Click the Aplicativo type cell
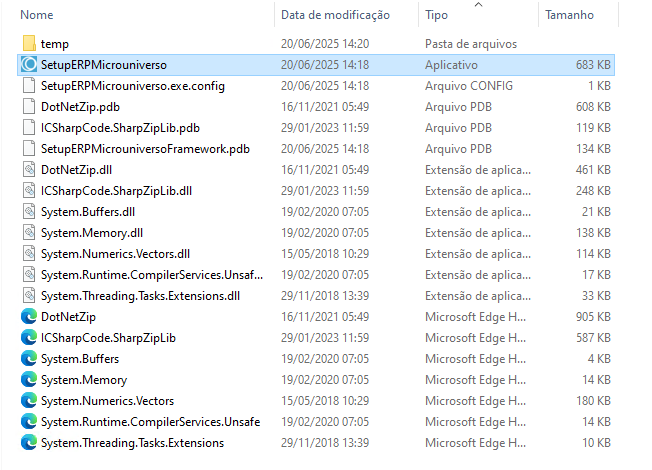This screenshot has height=470, width=652. 451,65
